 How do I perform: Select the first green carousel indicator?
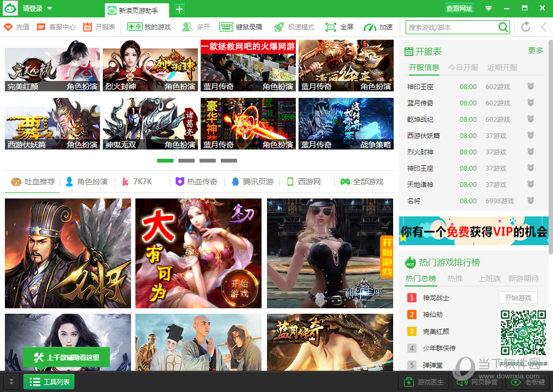coord(165,160)
